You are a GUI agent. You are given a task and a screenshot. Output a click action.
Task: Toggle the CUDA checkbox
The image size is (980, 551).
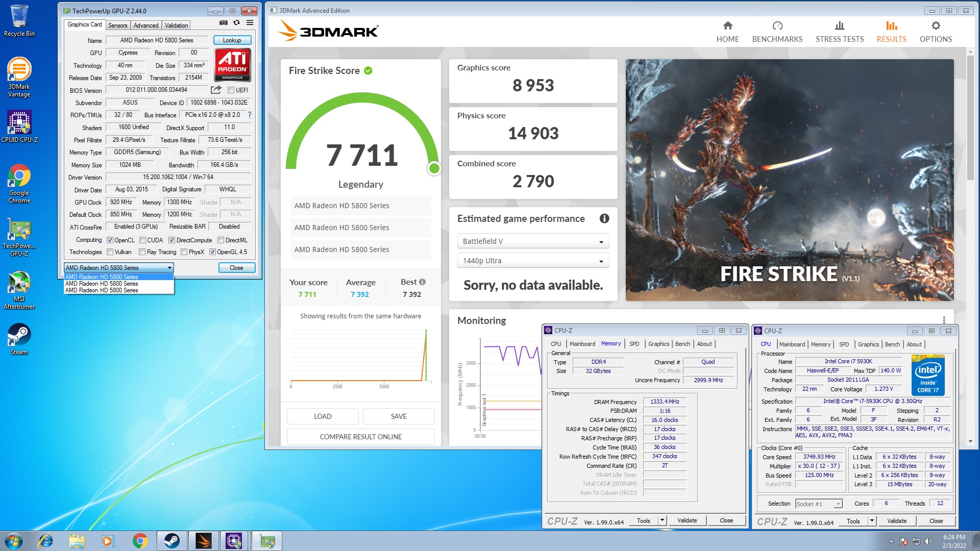(143, 240)
